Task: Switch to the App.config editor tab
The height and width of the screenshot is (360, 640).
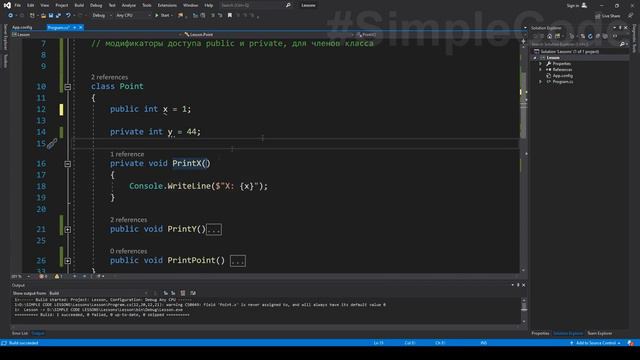Action: pos(22,27)
